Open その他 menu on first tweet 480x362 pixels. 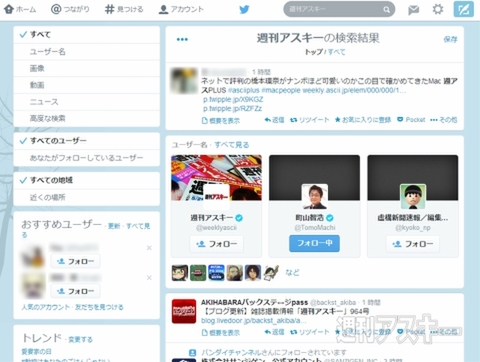coord(444,120)
